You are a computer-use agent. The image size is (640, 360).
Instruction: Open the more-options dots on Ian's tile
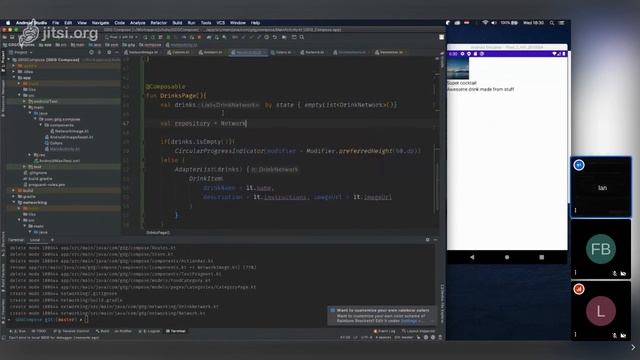[x=576, y=211]
